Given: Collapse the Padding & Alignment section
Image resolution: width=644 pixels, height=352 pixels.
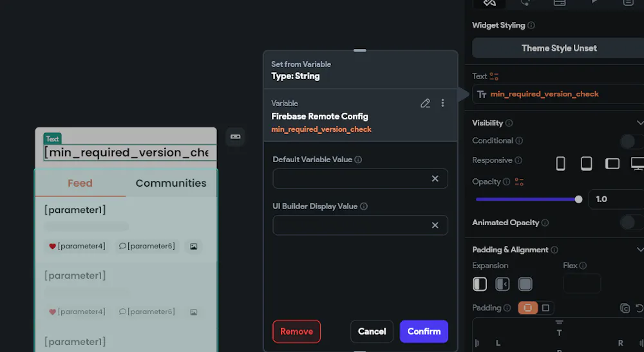Looking at the screenshot, I should (x=639, y=250).
